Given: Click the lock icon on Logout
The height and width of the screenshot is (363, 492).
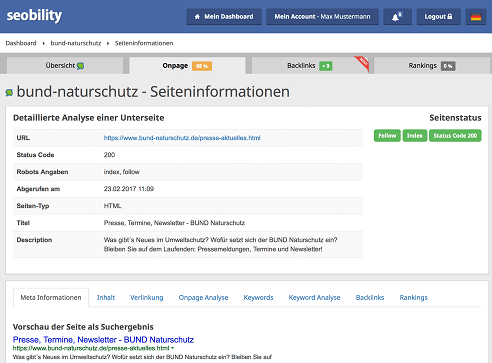Looking at the screenshot, I should click(450, 16).
